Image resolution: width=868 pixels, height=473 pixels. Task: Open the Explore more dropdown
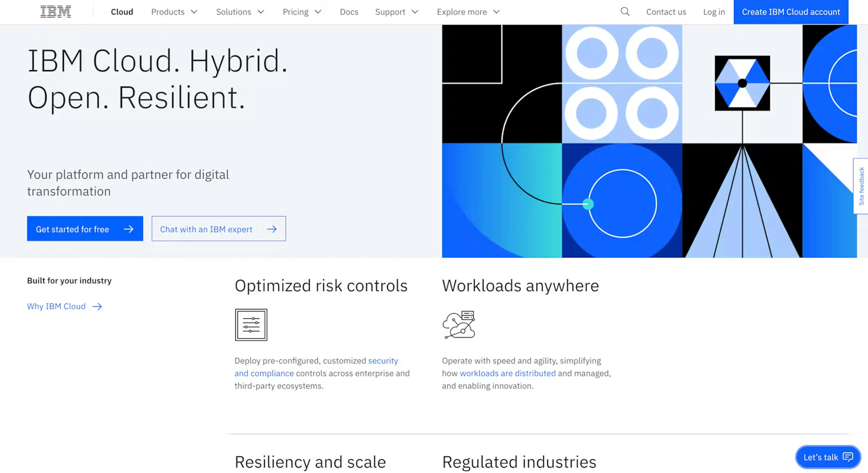(468, 12)
